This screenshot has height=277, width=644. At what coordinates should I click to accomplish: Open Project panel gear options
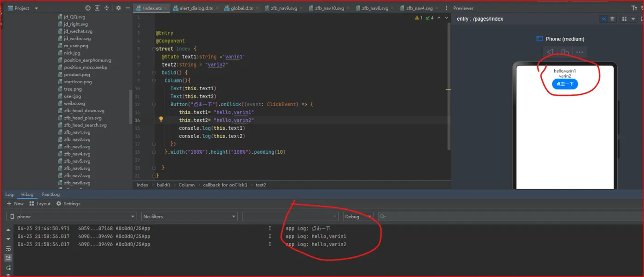click(x=119, y=8)
